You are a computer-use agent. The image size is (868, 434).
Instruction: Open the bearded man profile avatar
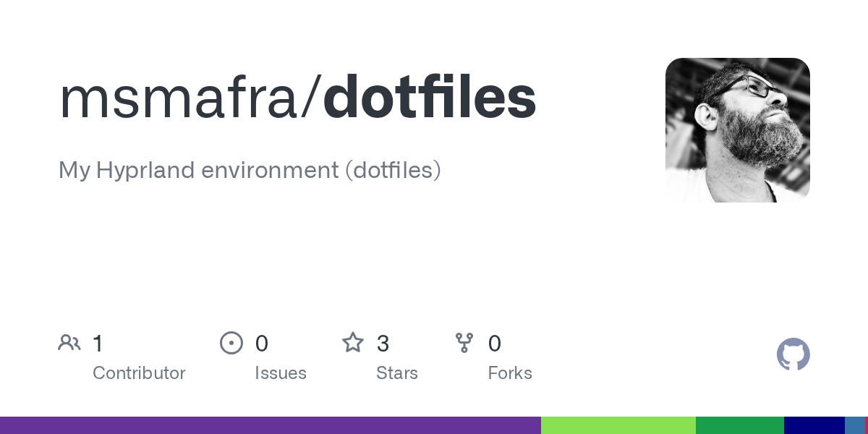(737, 130)
